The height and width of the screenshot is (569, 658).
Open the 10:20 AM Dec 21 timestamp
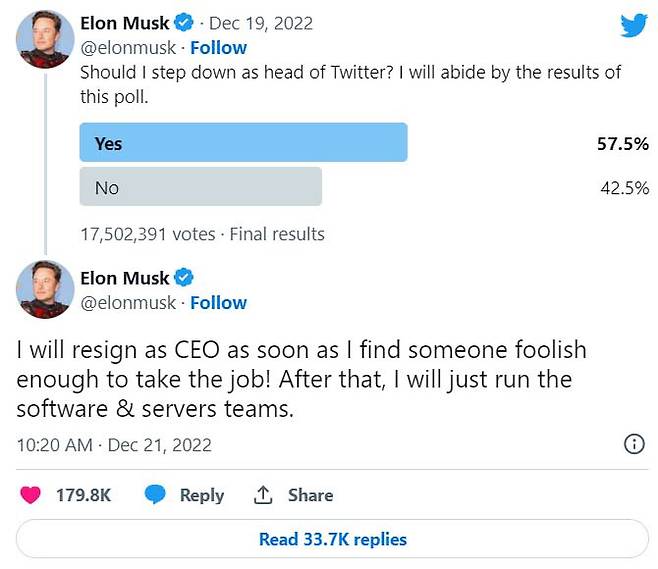114,445
